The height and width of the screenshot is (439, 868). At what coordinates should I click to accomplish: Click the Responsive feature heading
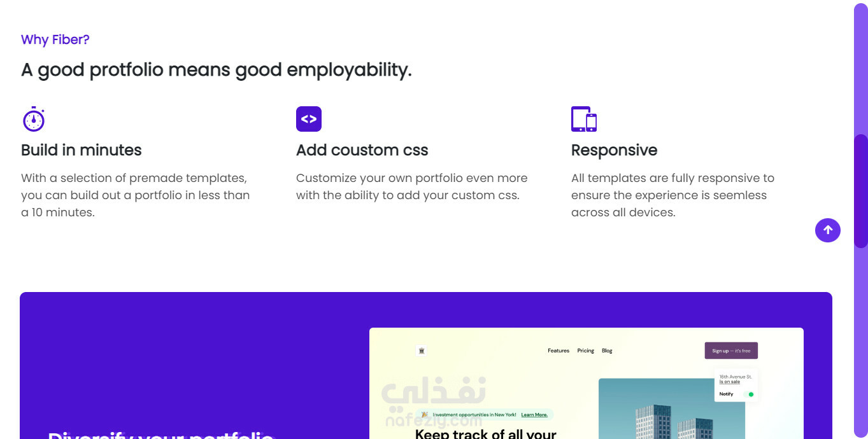point(614,150)
